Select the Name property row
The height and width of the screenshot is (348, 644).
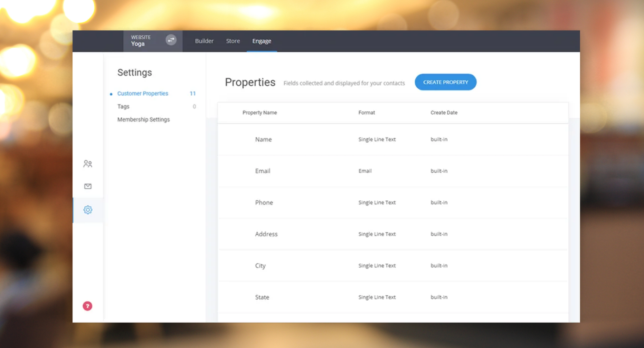pos(263,139)
